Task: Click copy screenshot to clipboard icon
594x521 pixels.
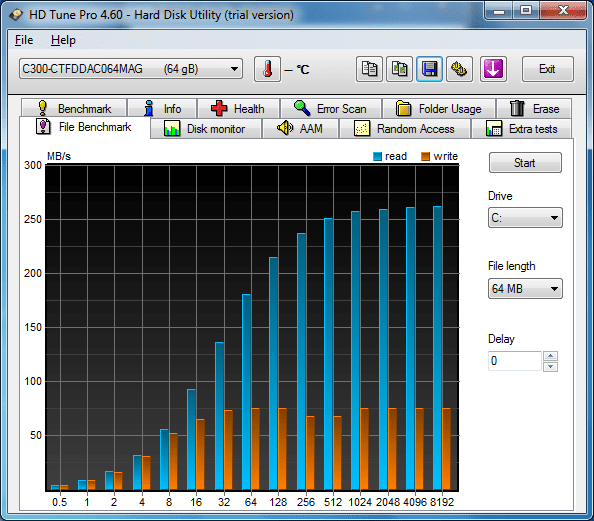Action: point(399,69)
